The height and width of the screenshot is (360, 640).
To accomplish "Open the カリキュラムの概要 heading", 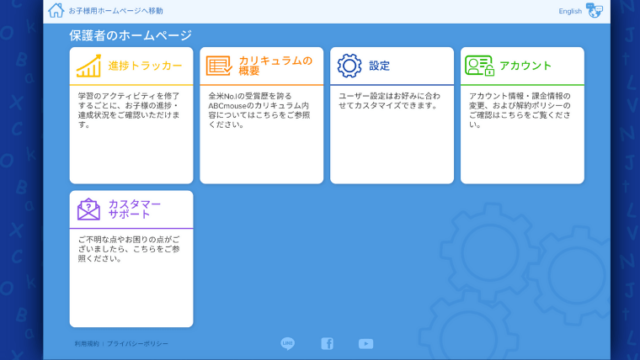I will point(276,66).
